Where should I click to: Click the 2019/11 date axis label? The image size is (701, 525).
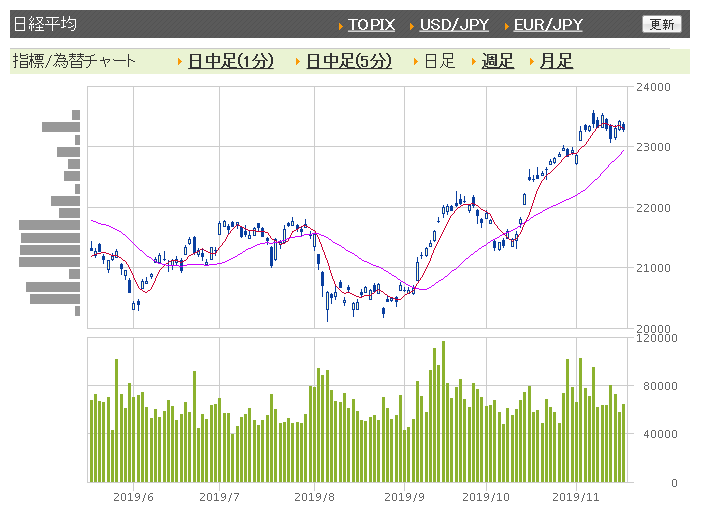pos(576,497)
